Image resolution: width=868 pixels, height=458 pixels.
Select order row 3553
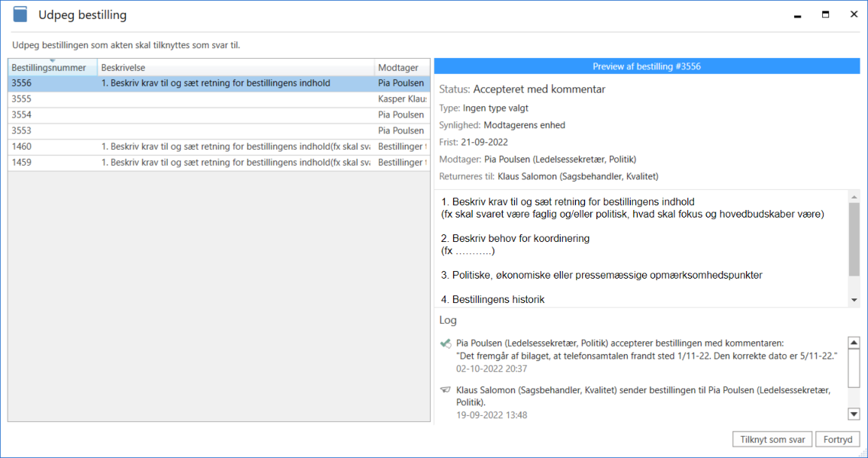pyautogui.click(x=218, y=131)
